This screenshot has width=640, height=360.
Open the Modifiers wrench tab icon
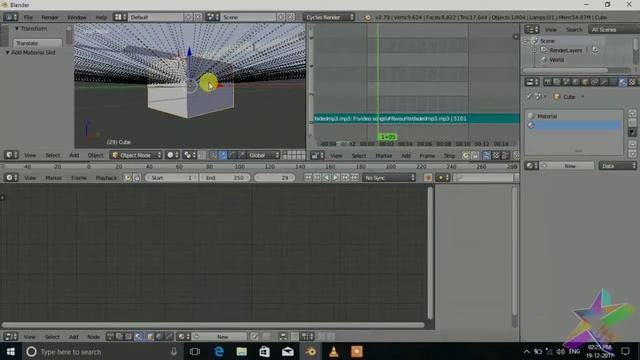[x=604, y=82]
